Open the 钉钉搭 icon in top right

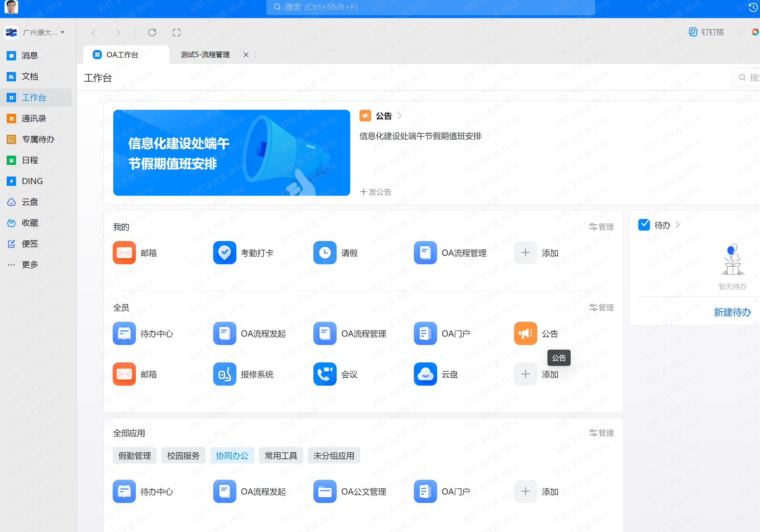pos(693,32)
